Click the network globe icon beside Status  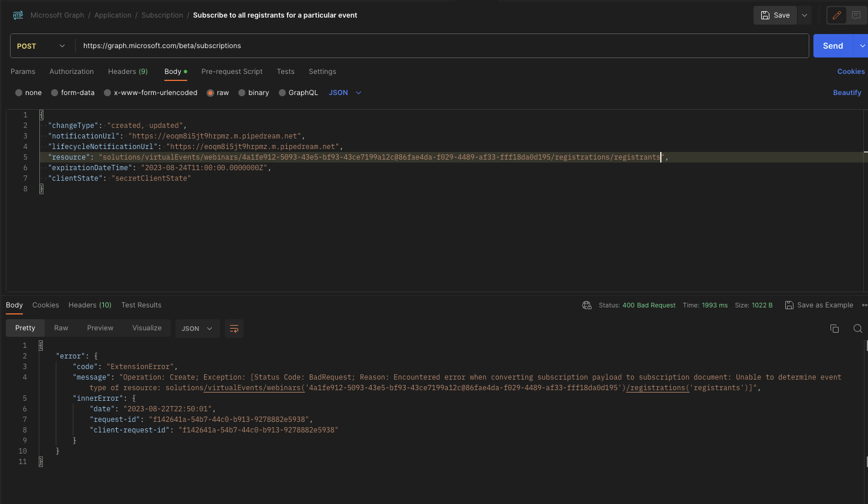tap(587, 305)
